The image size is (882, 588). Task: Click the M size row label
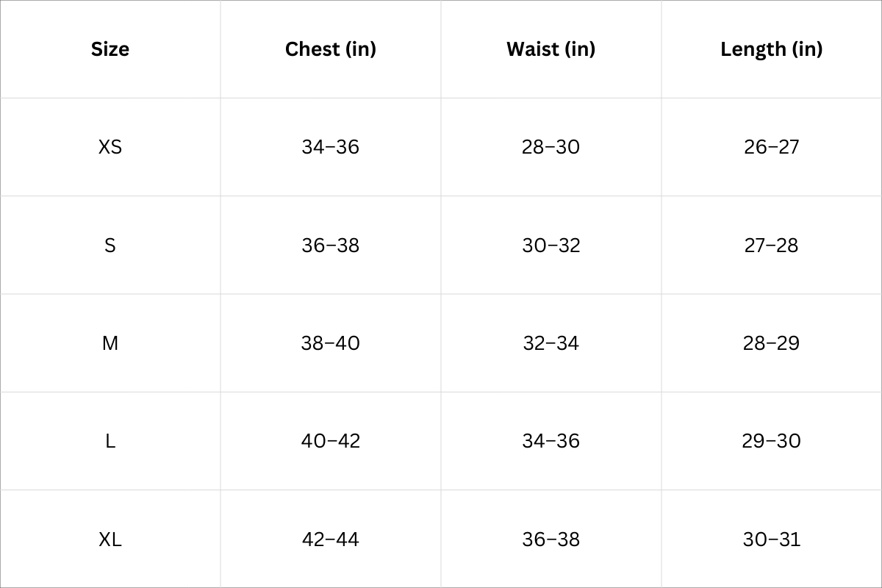pos(110,343)
